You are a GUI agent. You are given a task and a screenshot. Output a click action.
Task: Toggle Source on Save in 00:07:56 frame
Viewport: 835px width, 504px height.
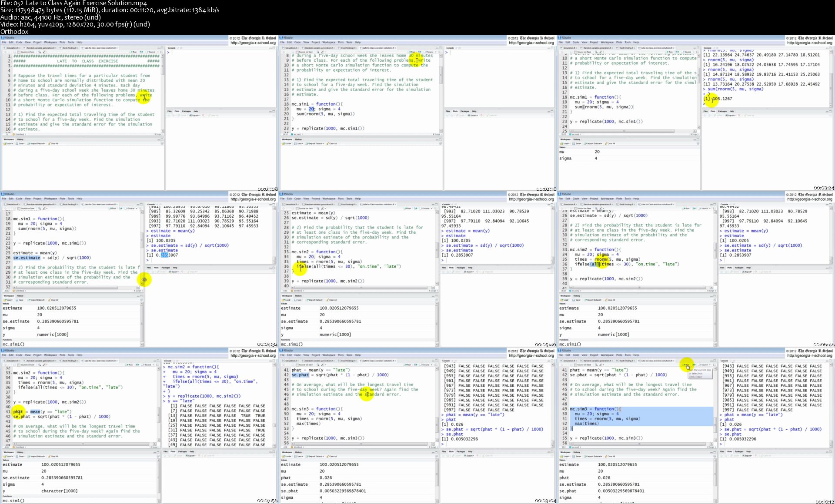[19, 365]
